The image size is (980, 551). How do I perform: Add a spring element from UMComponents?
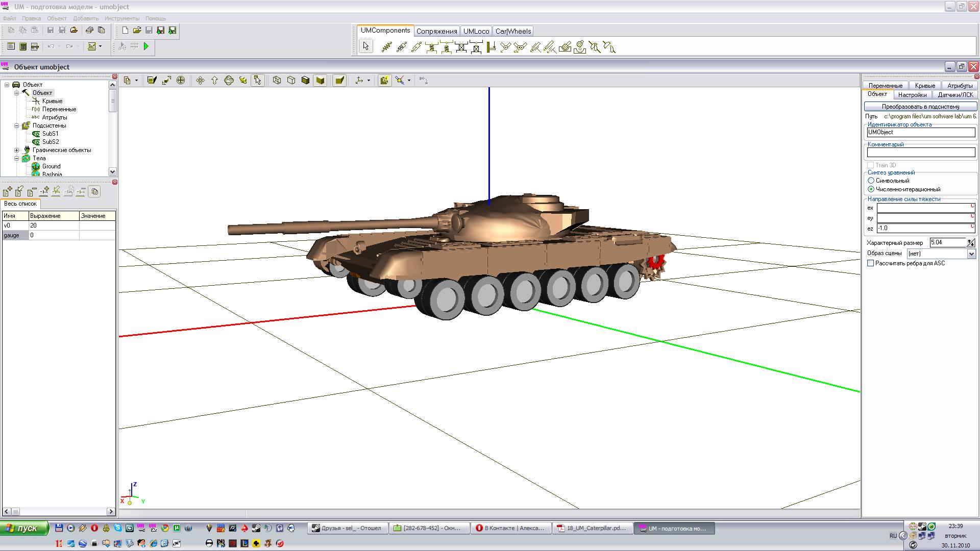pos(386,47)
